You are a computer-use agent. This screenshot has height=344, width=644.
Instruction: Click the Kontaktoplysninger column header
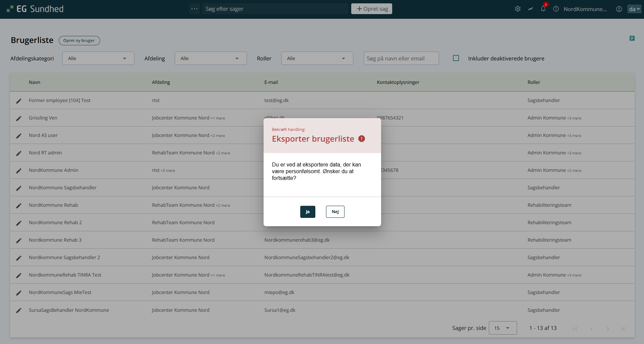(398, 82)
